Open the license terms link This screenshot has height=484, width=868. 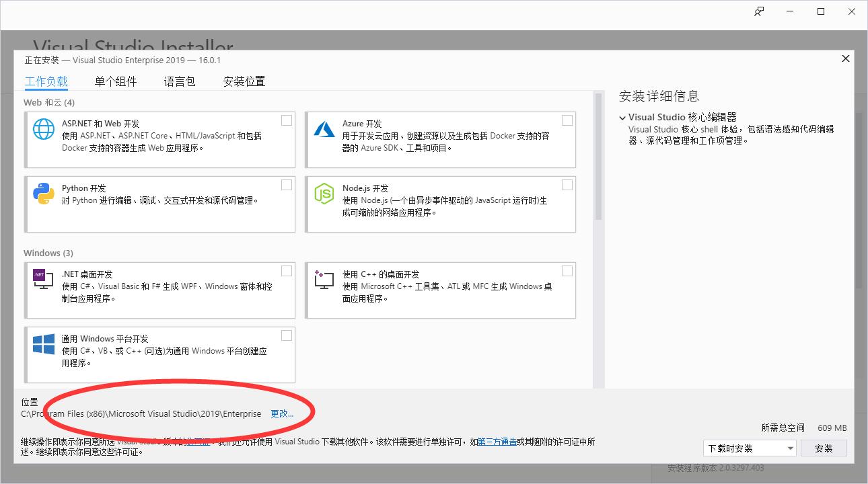coord(198,442)
